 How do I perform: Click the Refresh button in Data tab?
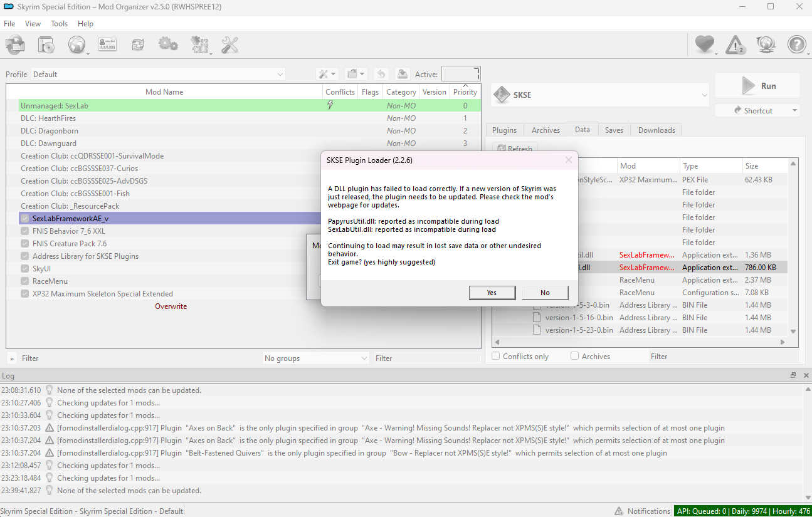pos(515,149)
